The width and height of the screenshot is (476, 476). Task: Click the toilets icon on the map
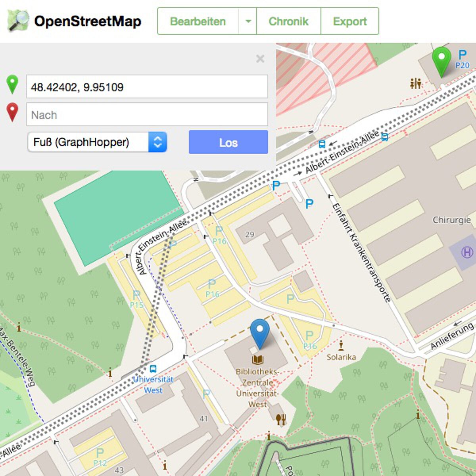[x=416, y=83]
